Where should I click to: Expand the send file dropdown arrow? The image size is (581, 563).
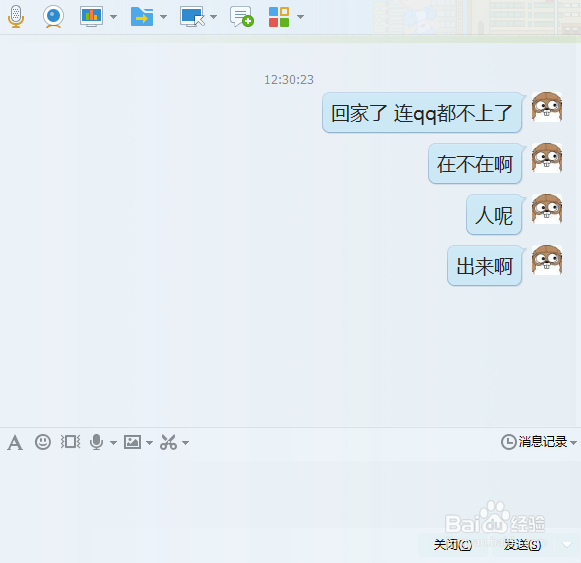tap(163, 17)
